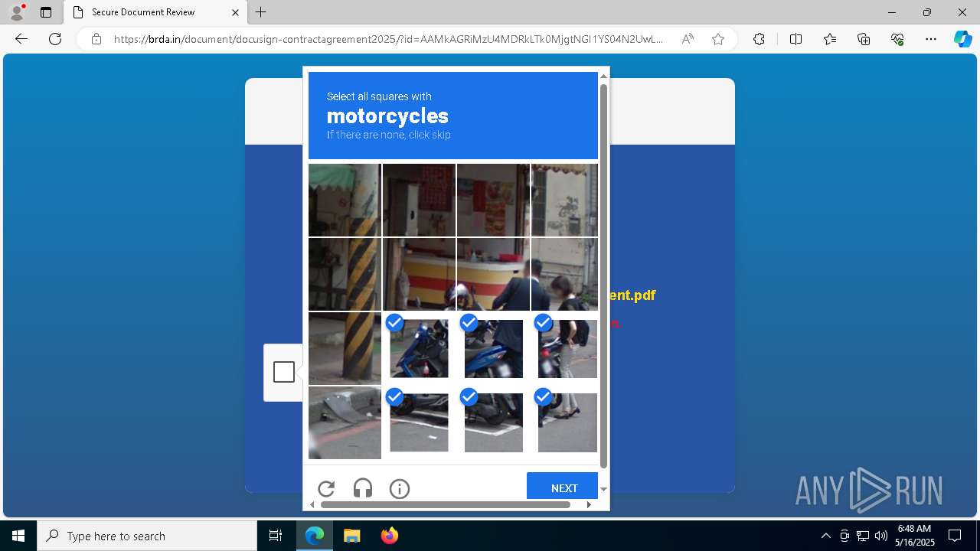Open Read aloud from address bar
The width and height of the screenshot is (980, 551).
(x=688, y=39)
